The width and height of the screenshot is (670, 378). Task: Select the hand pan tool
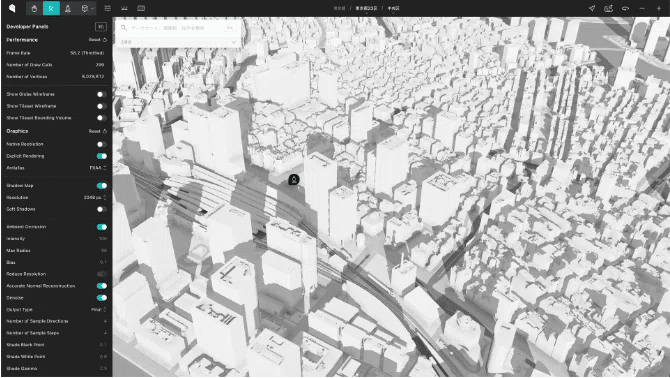34,9
